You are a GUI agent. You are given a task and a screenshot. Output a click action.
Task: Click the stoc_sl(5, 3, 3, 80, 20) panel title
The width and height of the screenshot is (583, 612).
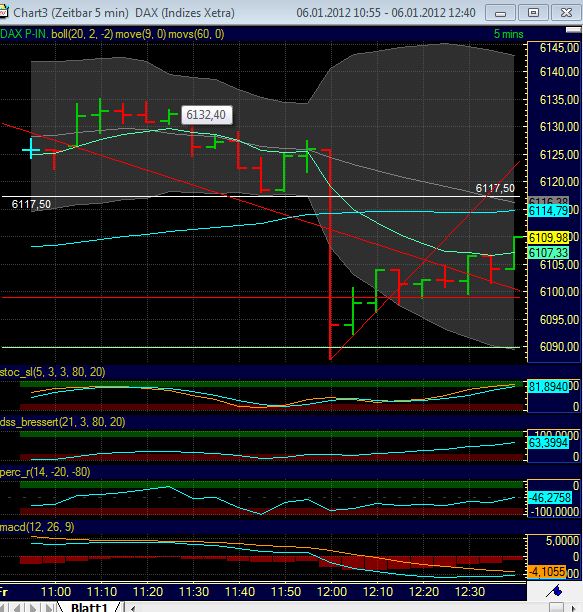(x=53, y=372)
